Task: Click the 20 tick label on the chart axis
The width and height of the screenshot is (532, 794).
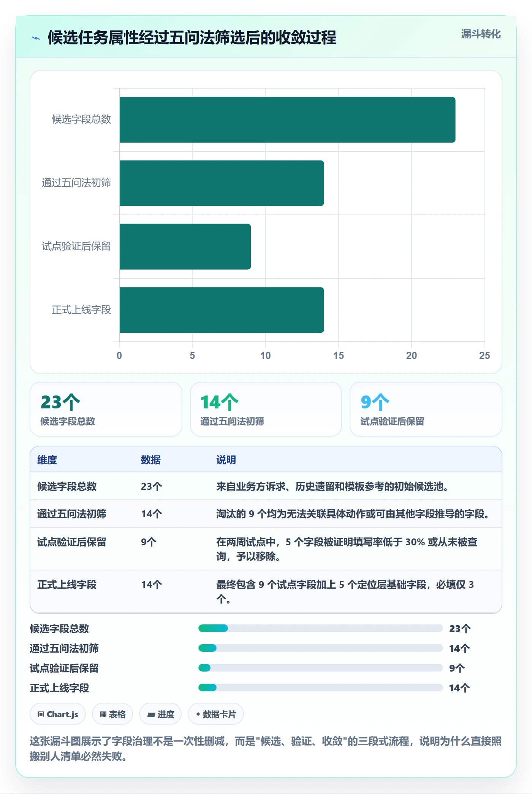Action: (412, 356)
